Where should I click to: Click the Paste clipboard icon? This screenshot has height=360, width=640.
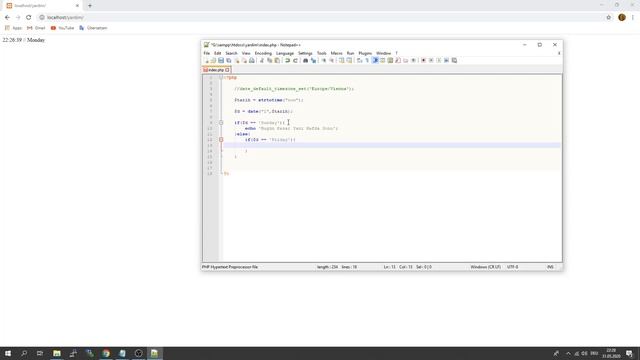[277, 60]
